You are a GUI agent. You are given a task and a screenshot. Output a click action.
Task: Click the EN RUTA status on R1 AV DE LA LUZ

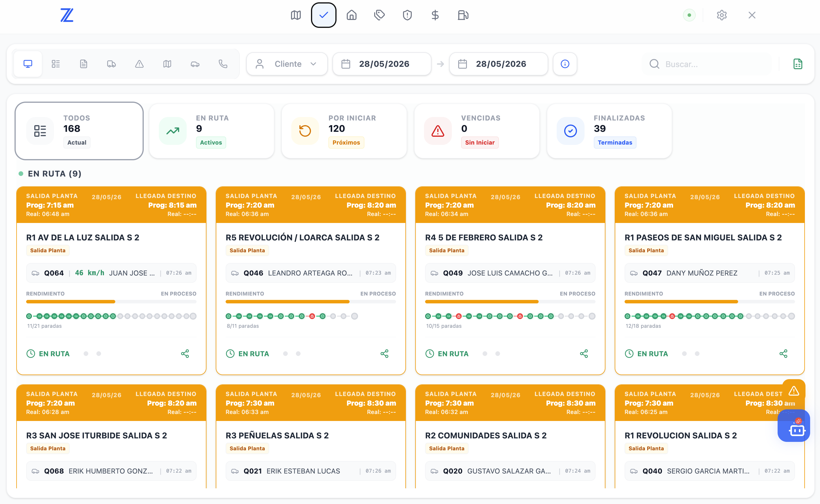tap(48, 354)
